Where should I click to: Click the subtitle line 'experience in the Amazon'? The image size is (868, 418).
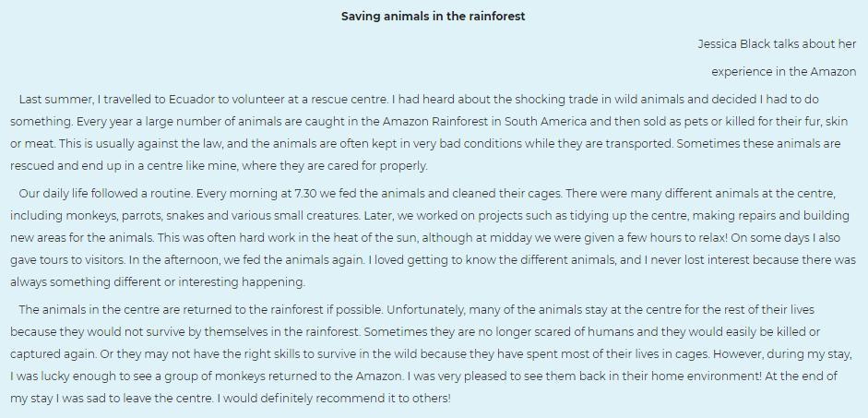pos(783,71)
